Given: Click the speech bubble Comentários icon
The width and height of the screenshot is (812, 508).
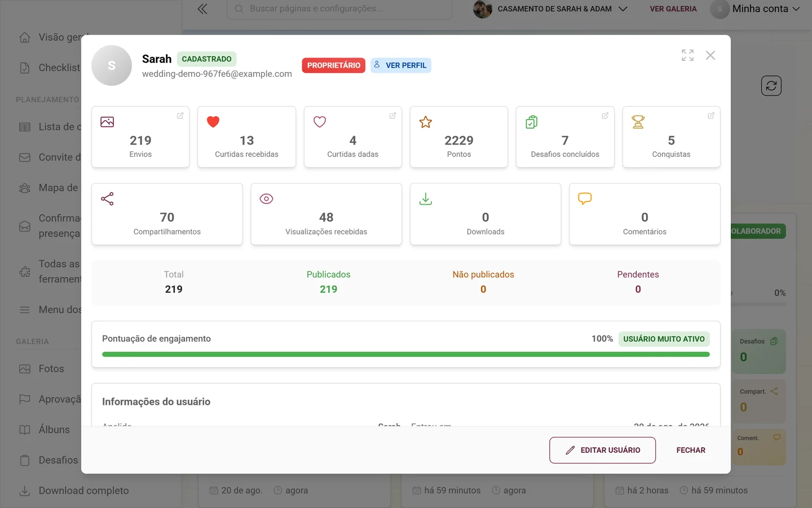Looking at the screenshot, I should point(585,199).
